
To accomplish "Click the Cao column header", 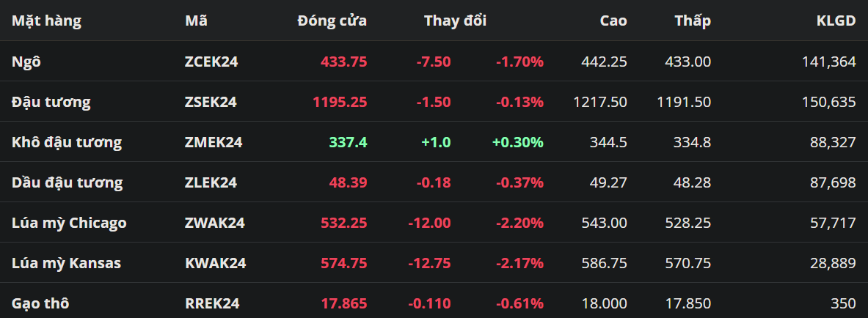I will [x=613, y=21].
